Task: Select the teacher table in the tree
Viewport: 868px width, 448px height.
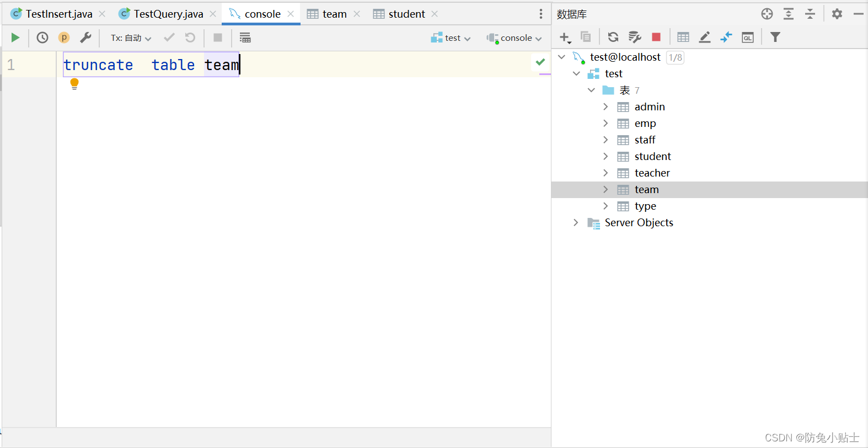Action: pos(652,173)
